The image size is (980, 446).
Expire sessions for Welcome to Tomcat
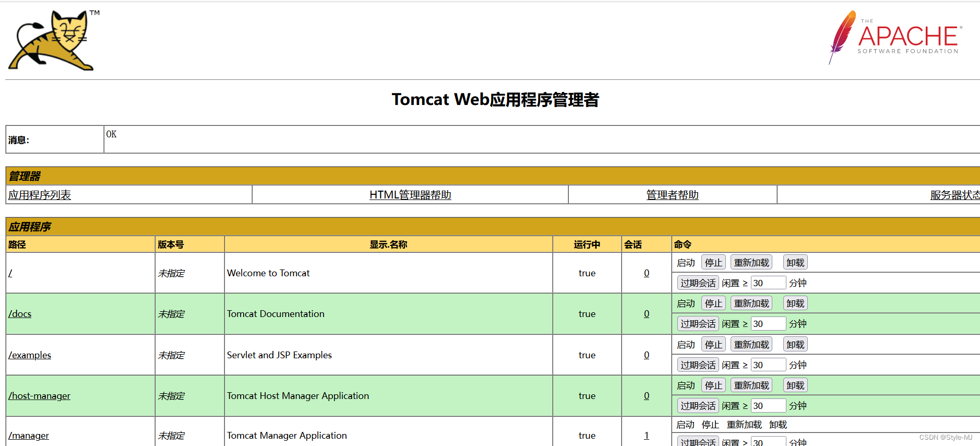(x=698, y=283)
